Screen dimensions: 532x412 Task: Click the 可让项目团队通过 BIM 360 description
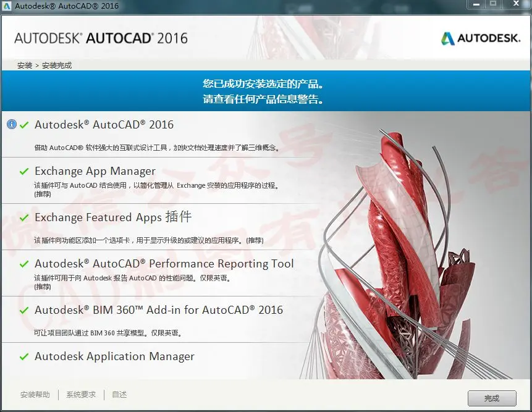(108, 333)
